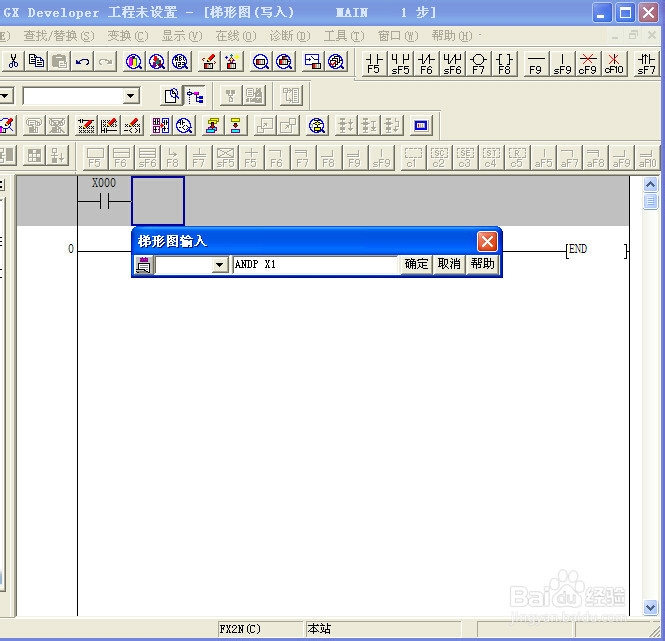The width and height of the screenshot is (665, 641).
Task: Open the toolbar combo box dropdown arrow
Action: point(131,96)
